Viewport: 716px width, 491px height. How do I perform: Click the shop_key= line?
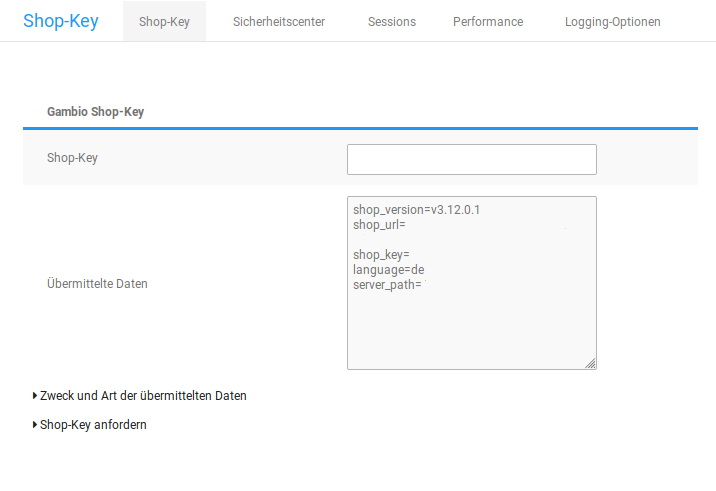381,255
